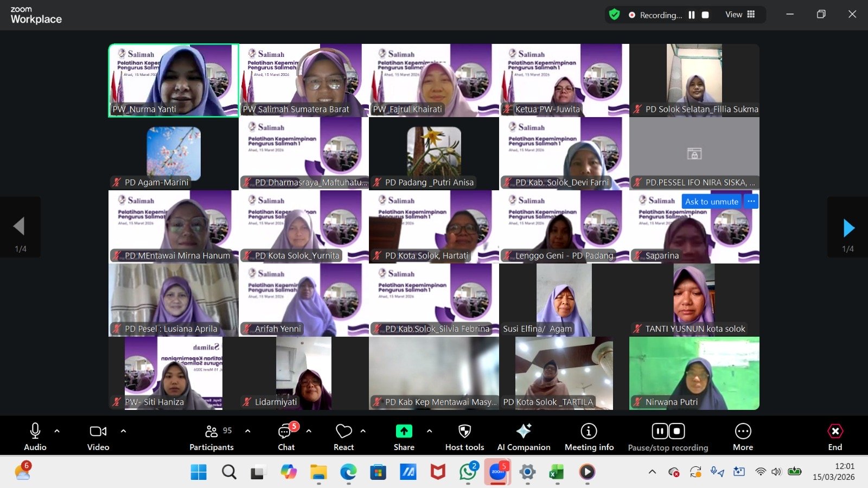Expand the audio options arrow
Viewport: 868px width, 488px height.
point(57,431)
